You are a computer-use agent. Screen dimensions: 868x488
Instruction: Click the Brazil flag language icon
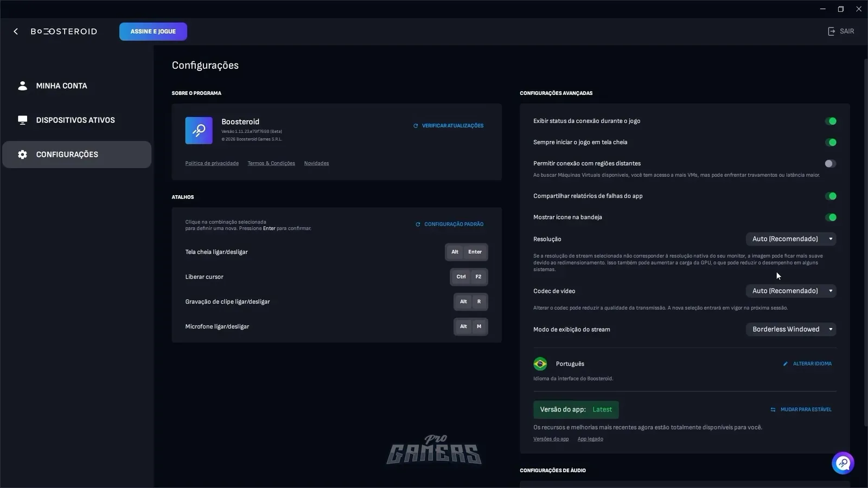[x=540, y=364]
